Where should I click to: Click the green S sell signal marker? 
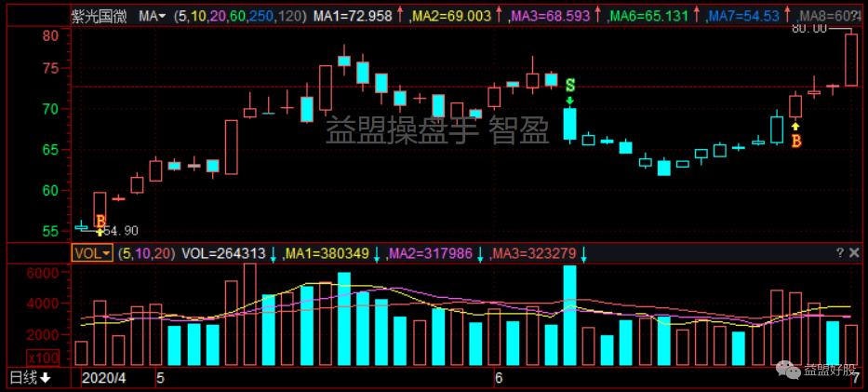569,85
